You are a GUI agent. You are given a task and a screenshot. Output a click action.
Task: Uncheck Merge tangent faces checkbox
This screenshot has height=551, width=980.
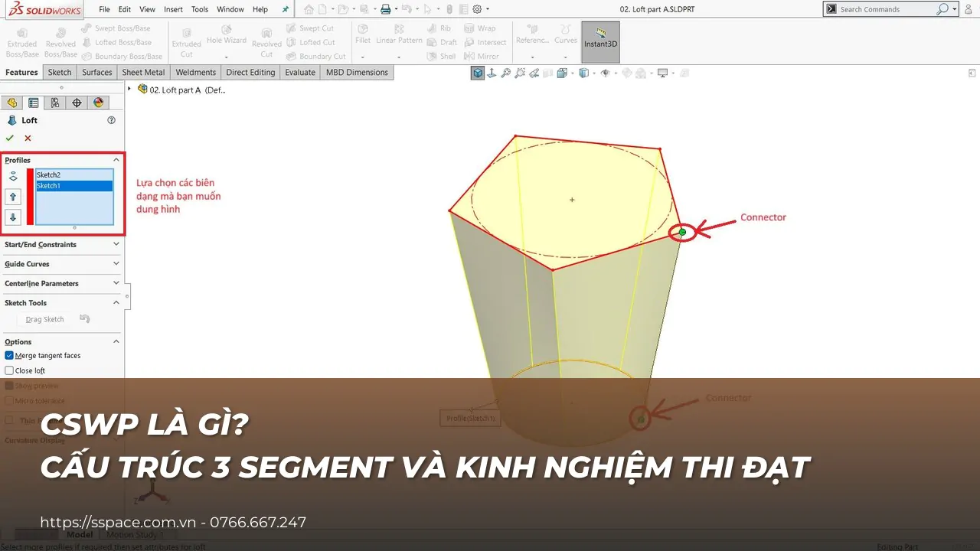[9, 355]
